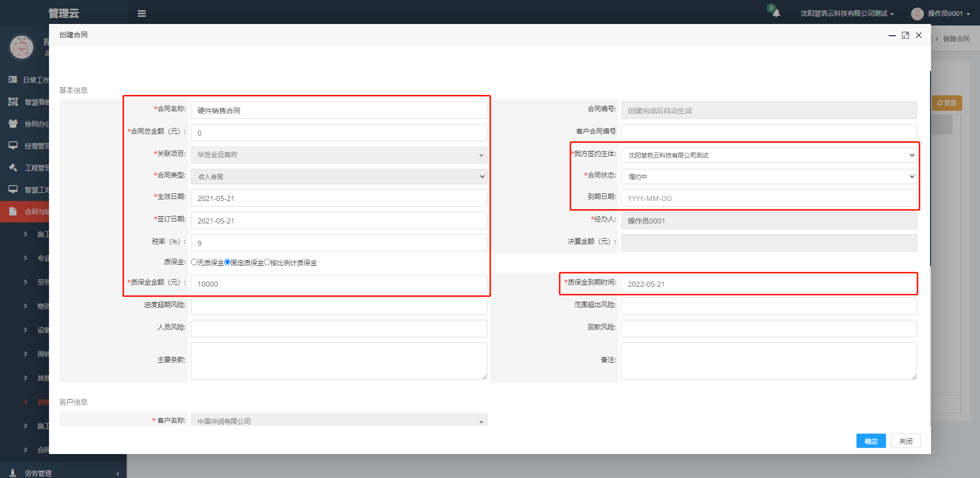Select 固定质保金 radio option
The width and height of the screenshot is (980, 478).
(x=227, y=262)
